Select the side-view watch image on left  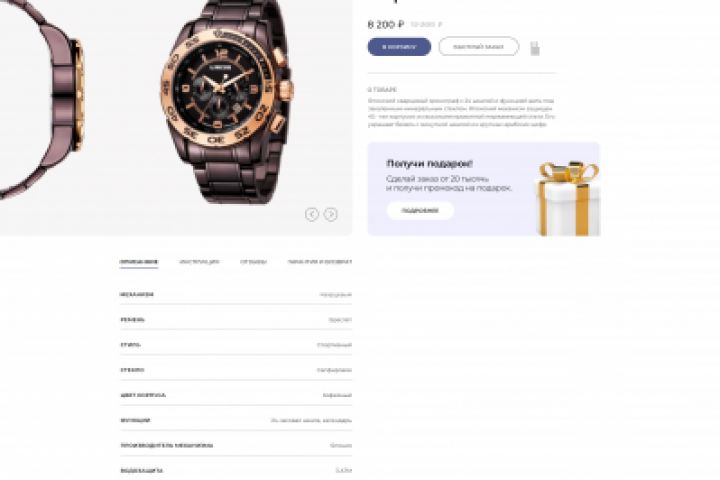41,99
